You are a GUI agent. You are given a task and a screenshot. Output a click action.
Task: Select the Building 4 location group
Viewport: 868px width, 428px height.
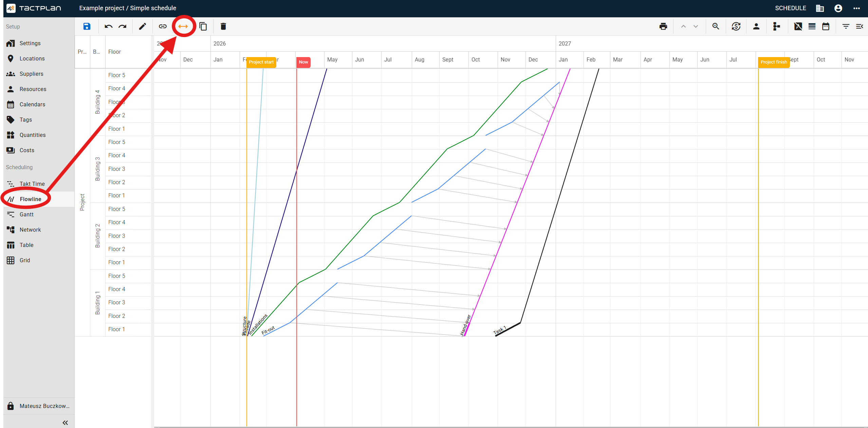[97, 102]
